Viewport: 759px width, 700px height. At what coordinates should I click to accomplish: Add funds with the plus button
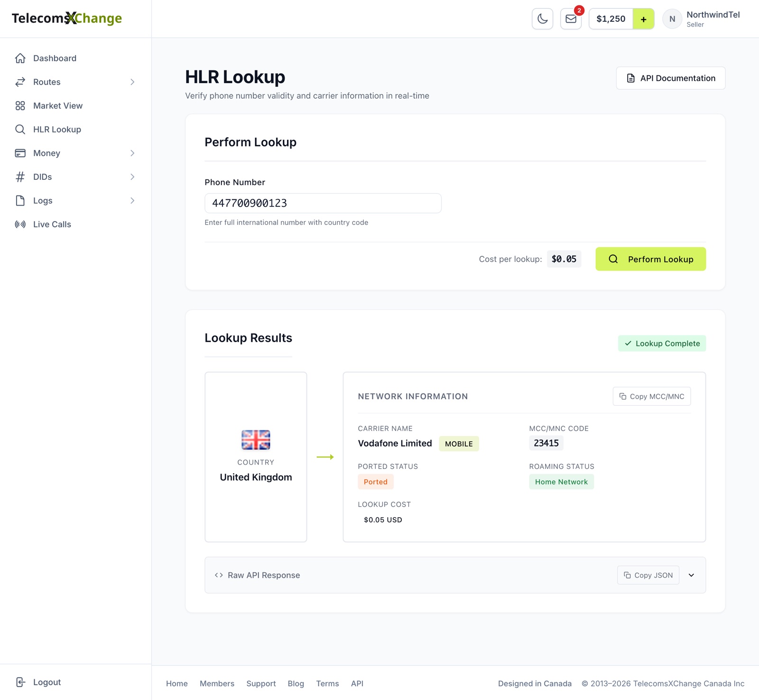point(643,19)
